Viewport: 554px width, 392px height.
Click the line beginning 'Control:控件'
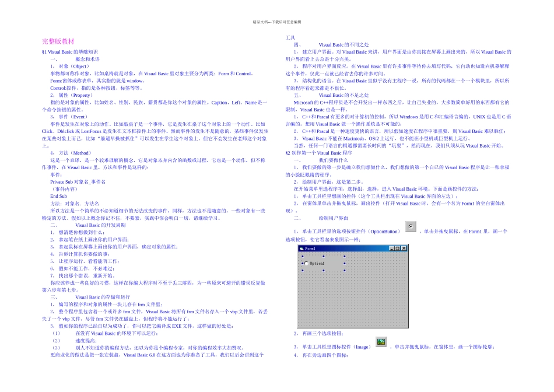point(96,88)
